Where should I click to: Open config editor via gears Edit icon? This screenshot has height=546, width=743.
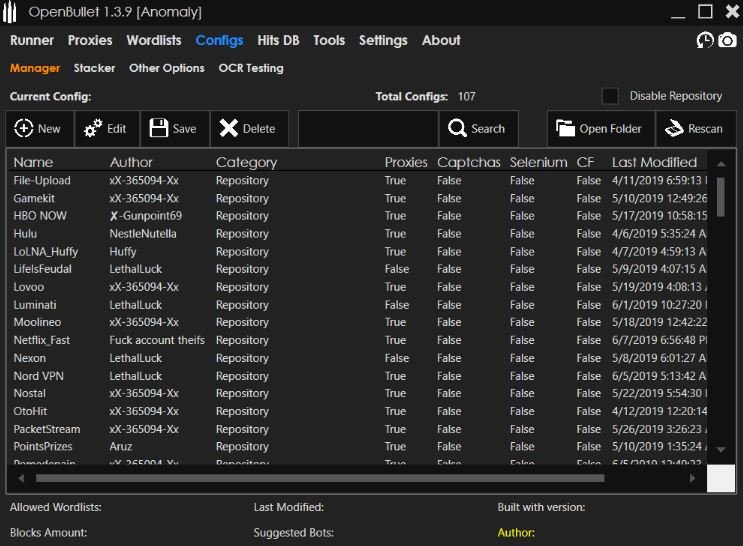[x=92, y=128]
